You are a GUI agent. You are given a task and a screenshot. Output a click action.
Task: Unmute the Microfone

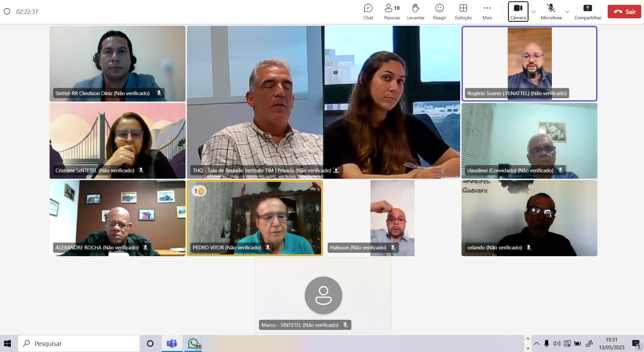click(x=551, y=12)
